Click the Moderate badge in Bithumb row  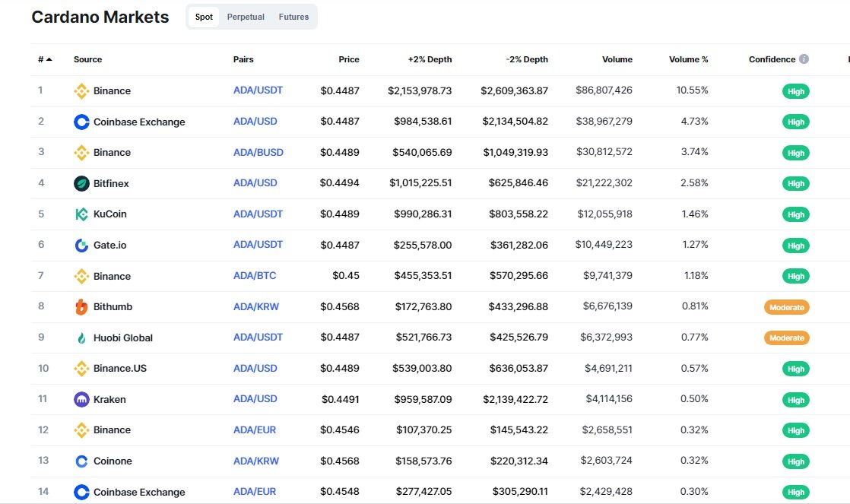787,307
